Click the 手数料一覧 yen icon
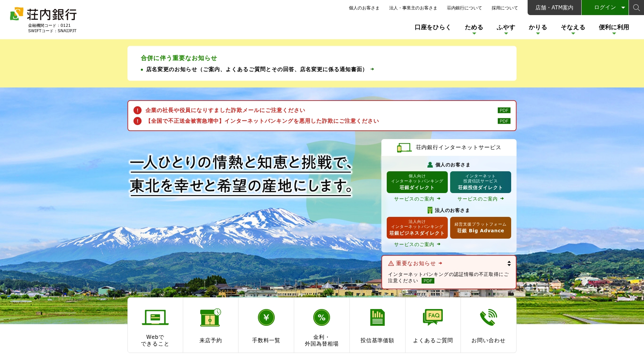Image resolution: width=644 pixels, height=362 pixels. pyautogui.click(x=266, y=317)
